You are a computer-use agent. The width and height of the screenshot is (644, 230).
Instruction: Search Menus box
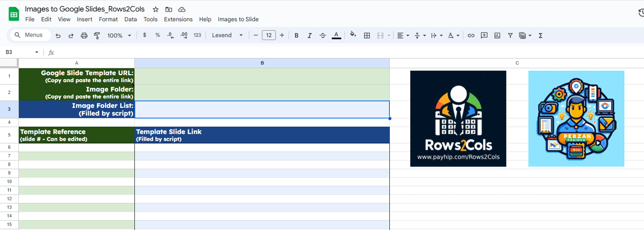(x=30, y=35)
